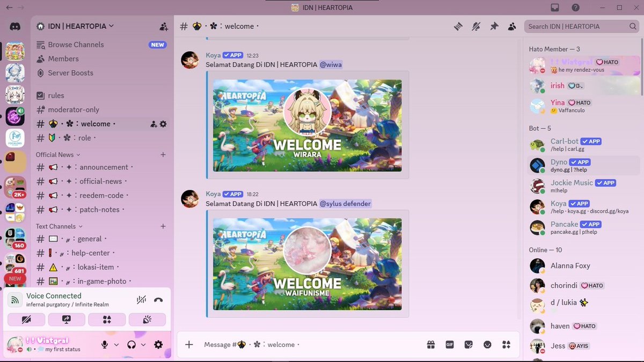Click the plus attach button in message box

coord(189,345)
